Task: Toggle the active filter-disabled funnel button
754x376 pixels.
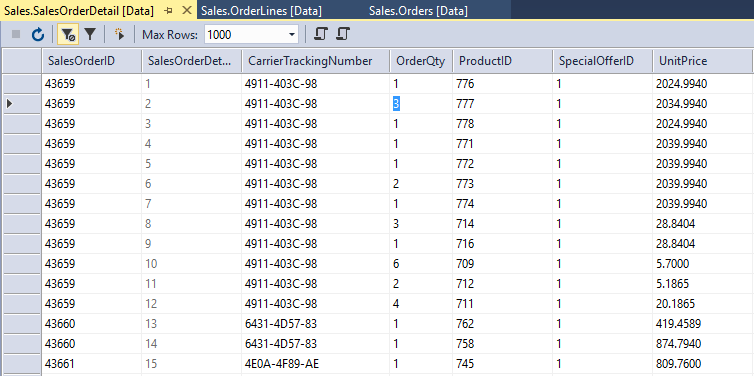Action: click(68, 35)
